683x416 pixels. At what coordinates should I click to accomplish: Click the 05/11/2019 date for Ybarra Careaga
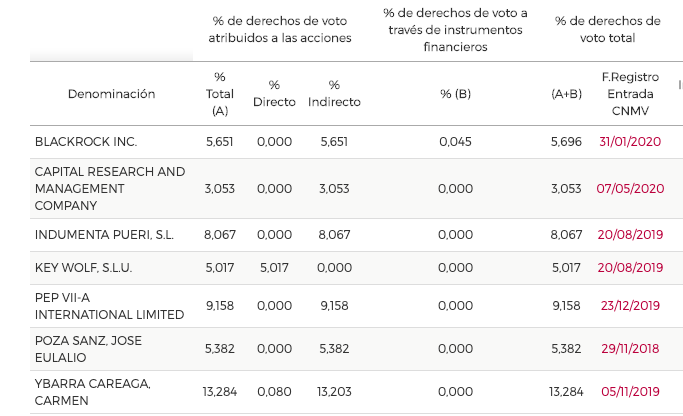630,392
